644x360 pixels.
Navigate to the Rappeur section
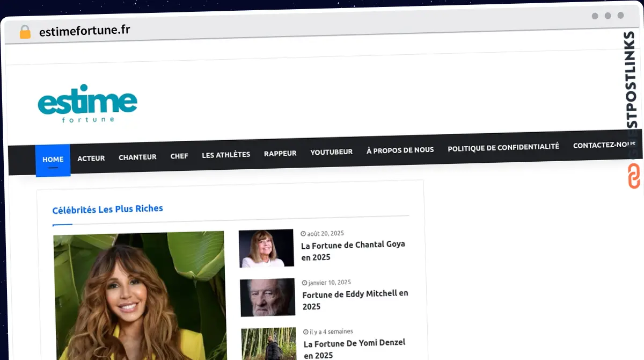pyautogui.click(x=280, y=154)
